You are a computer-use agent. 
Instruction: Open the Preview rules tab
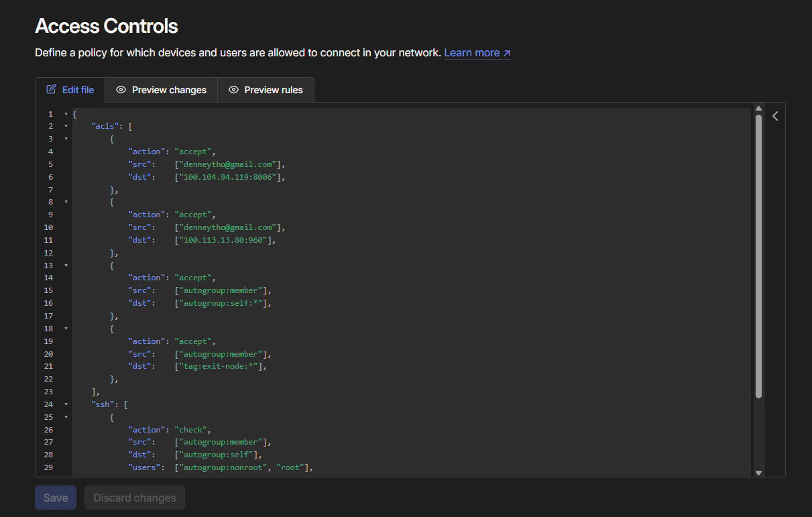pos(266,90)
